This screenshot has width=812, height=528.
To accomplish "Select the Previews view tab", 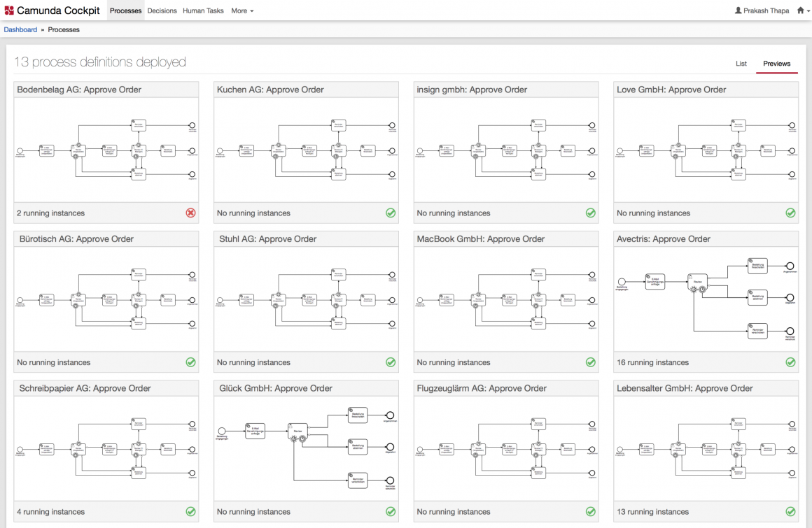I will [x=776, y=64].
